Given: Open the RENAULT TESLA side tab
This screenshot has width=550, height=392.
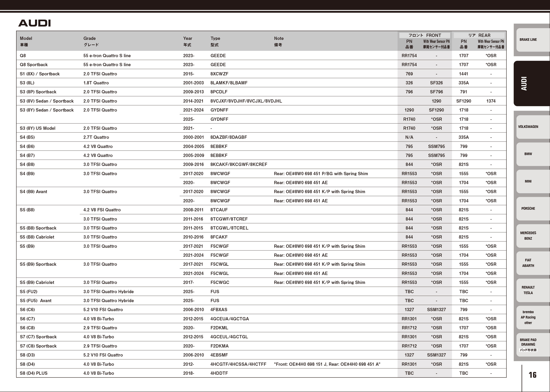Looking at the screenshot, I should (533, 290).
